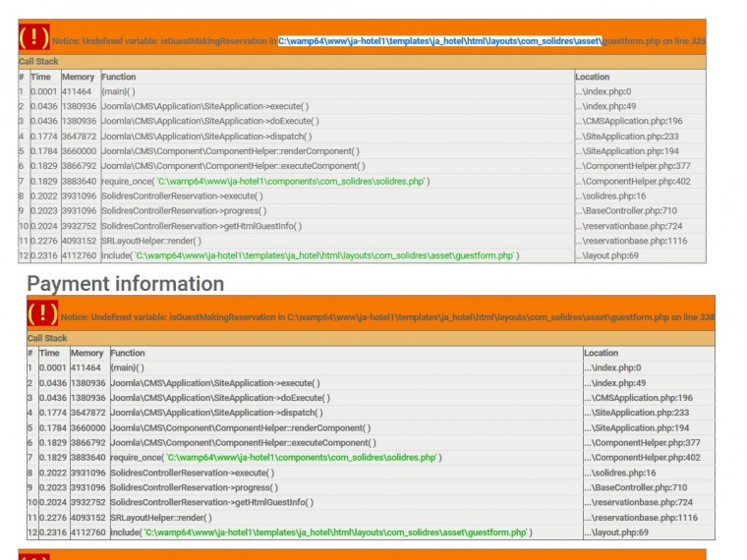The width and height of the screenshot is (747, 560).
Task: Click the "Function" column header in line 338 table
Action: (127, 353)
